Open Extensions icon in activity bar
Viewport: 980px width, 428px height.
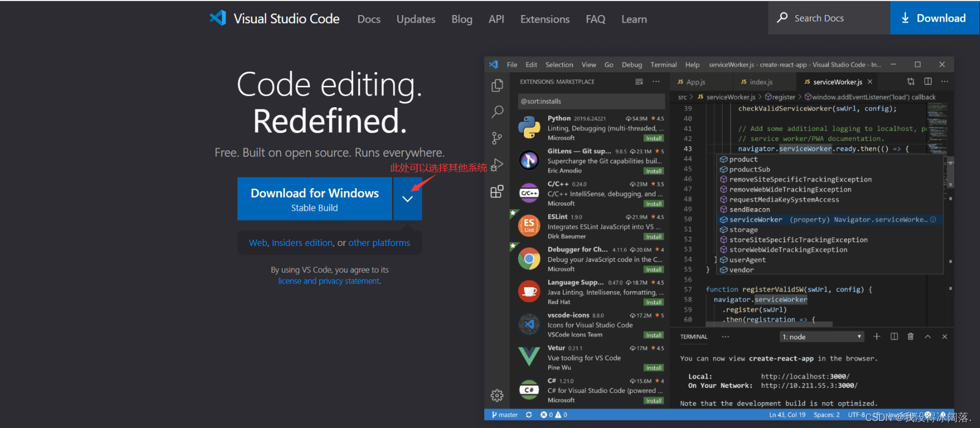(497, 191)
